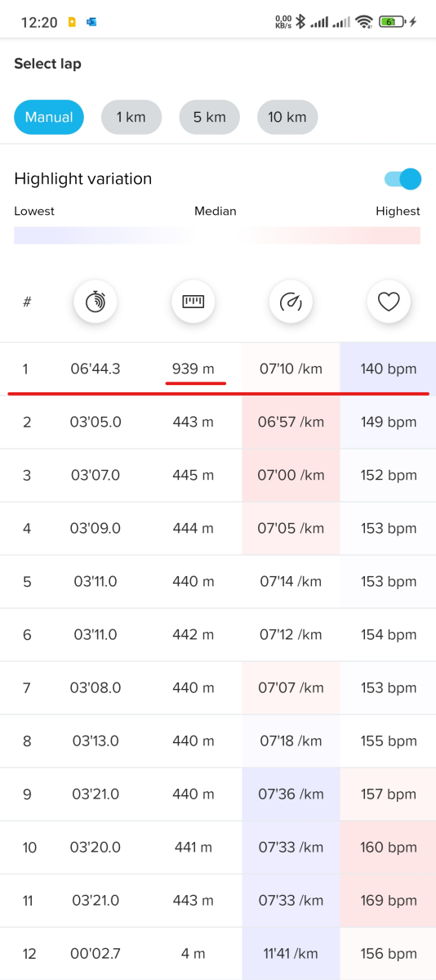Tap the Lowest-to-Highest variation color bar

217,235
